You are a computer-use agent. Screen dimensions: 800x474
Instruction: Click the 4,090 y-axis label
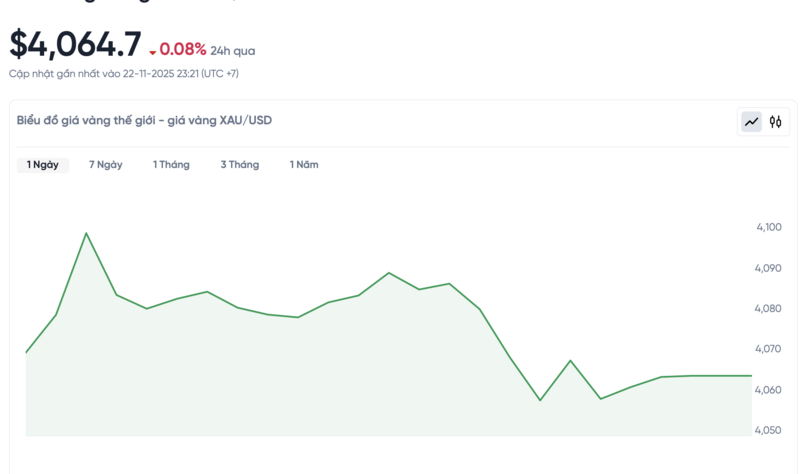click(769, 268)
